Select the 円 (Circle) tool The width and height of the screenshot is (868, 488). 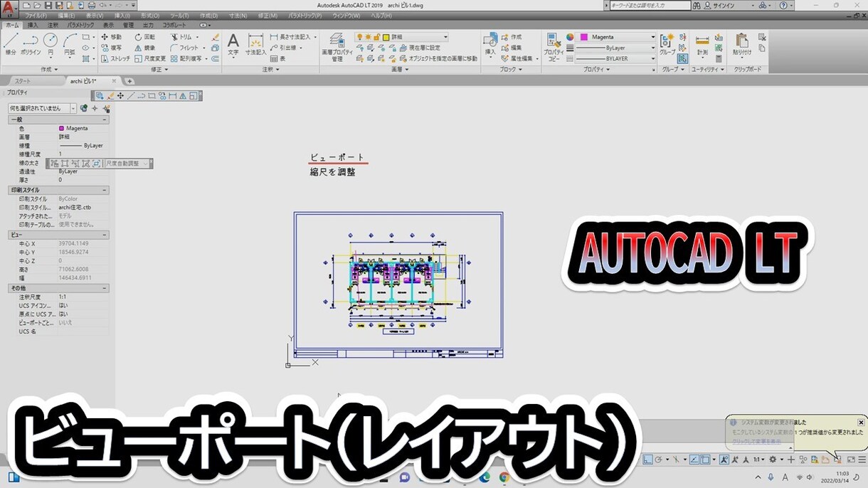coord(51,44)
